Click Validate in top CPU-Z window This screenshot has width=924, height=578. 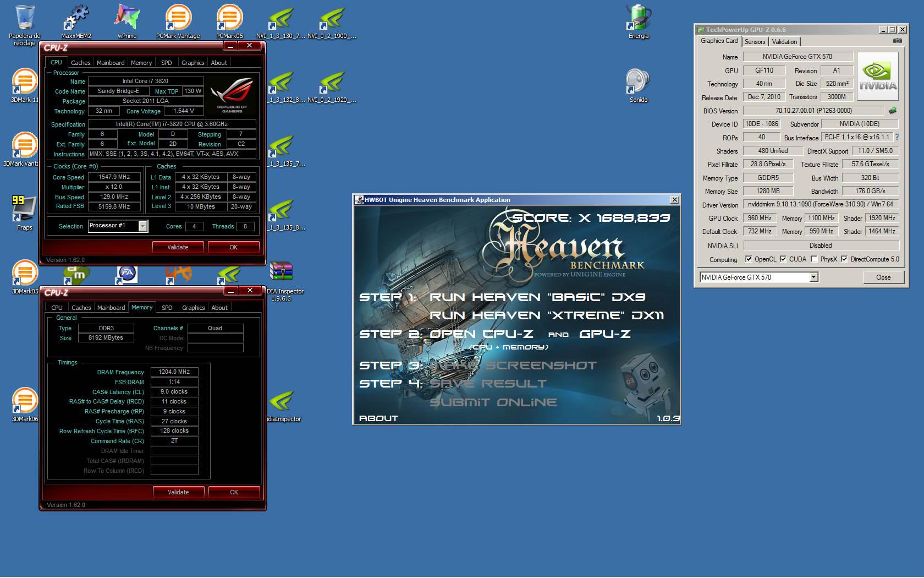[178, 247]
